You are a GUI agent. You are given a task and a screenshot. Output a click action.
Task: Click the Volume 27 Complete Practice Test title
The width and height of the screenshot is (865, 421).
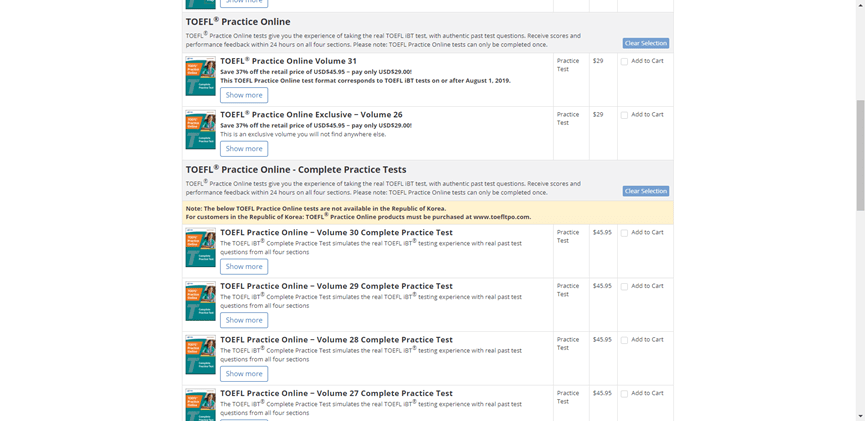(337, 393)
